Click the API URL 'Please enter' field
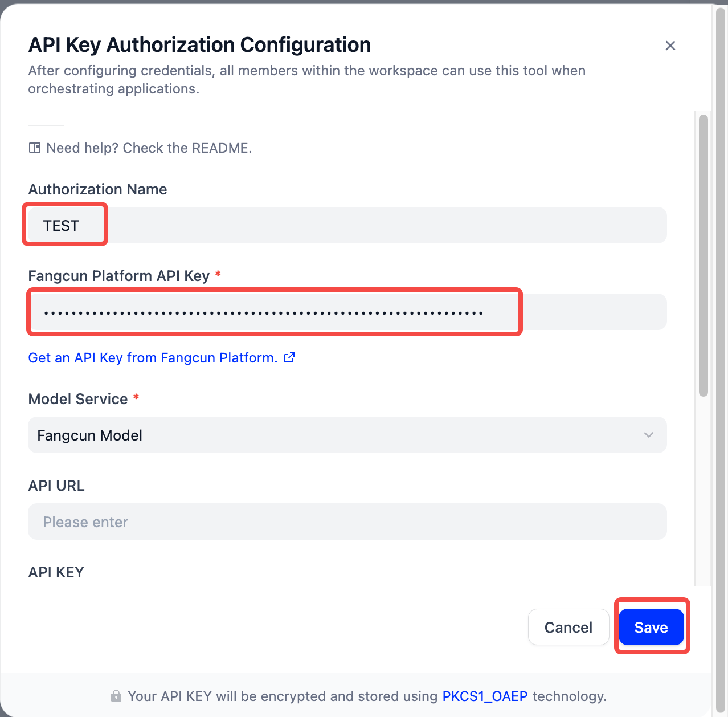This screenshot has height=717, width=728. (x=347, y=522)
